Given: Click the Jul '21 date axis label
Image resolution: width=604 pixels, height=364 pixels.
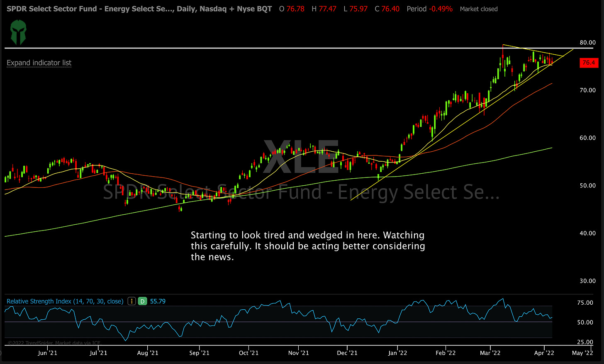Looking at the screenshot, I should (98, 353).
